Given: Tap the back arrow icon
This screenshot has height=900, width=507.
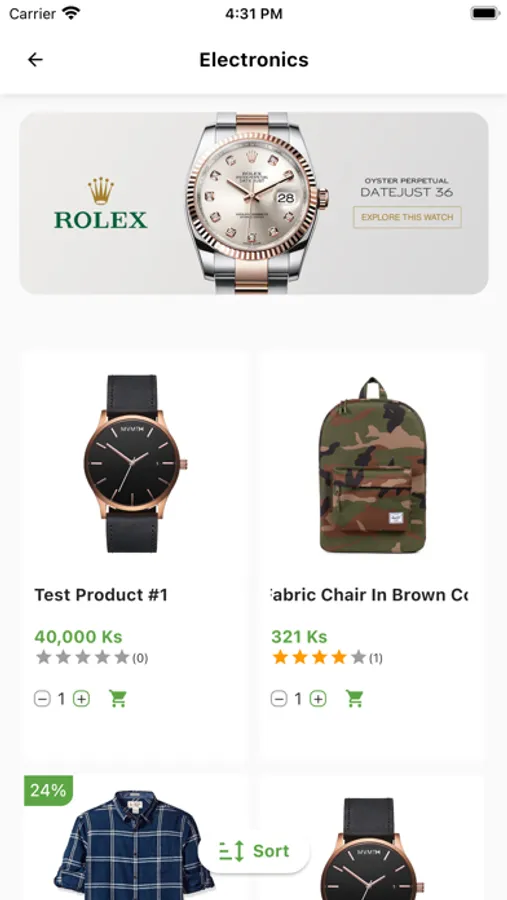Looking at the screenshot, I should [35, 60].
